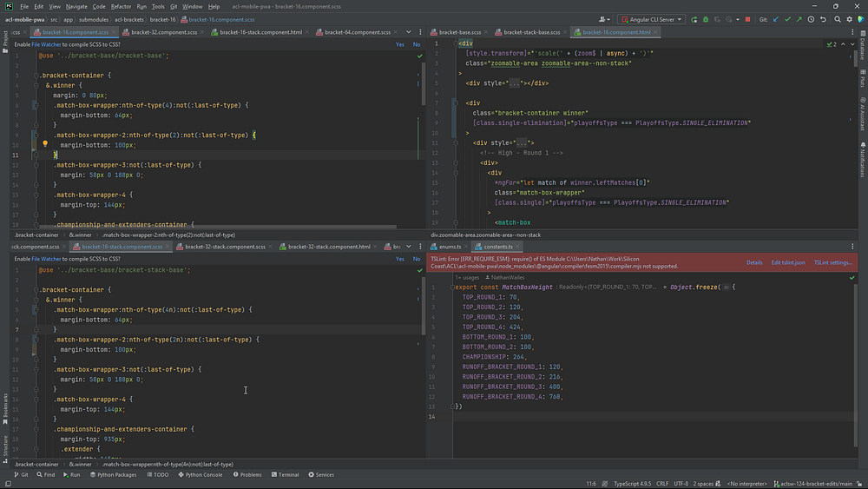Click the Git commit checkmark icon
Image resolution: width=868 pixels, height=489 pixels.
(x=787, y=18)
